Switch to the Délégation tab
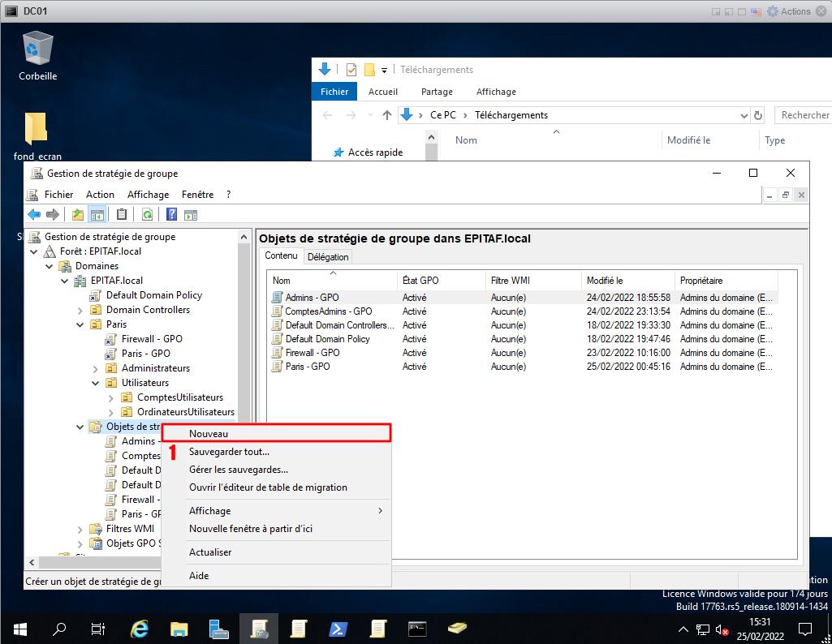The width and height of the screenshot is (832, 644). click(328, 257)
